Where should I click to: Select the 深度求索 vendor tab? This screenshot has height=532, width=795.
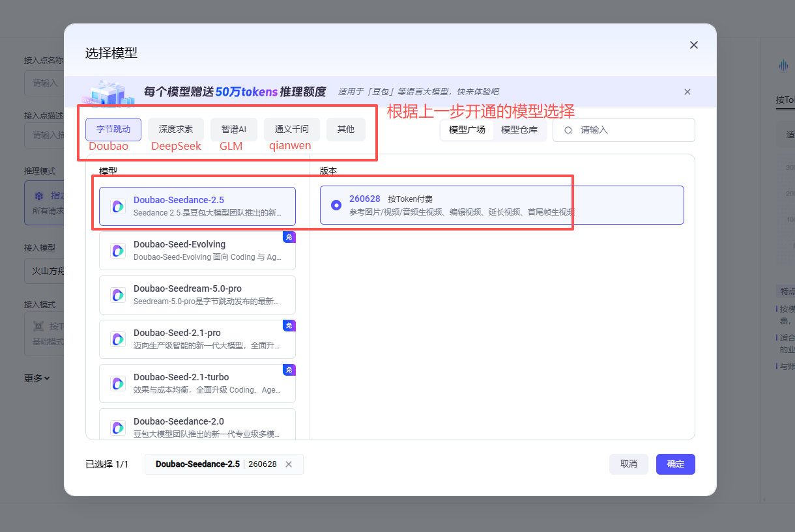click(x=176, y=130)
